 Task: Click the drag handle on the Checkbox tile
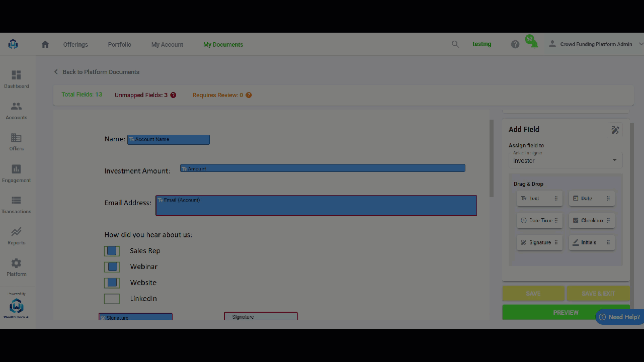pyautogui.click(x=608, y=220)
